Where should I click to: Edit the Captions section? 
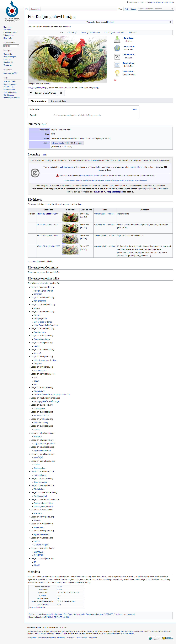135,110
